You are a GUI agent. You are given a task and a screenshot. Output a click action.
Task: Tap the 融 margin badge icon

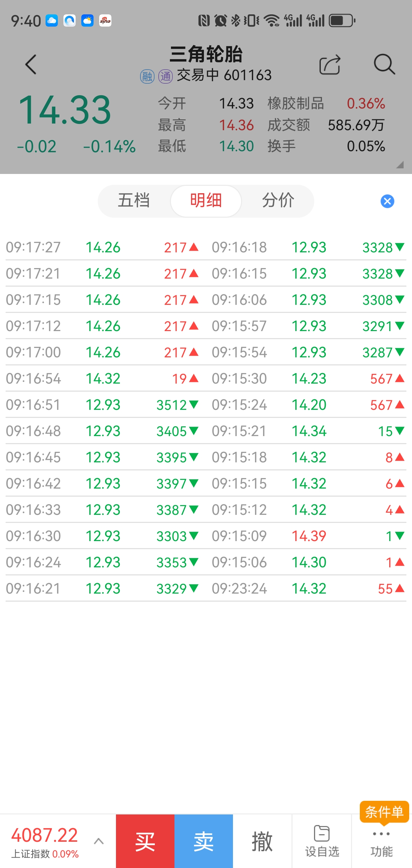tap(147, 76)
